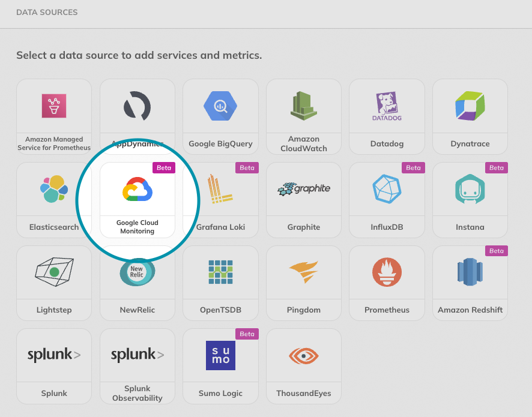Open the Graphite data source
The height and width of the screenshot is (417, 532).
coord(303,200)
